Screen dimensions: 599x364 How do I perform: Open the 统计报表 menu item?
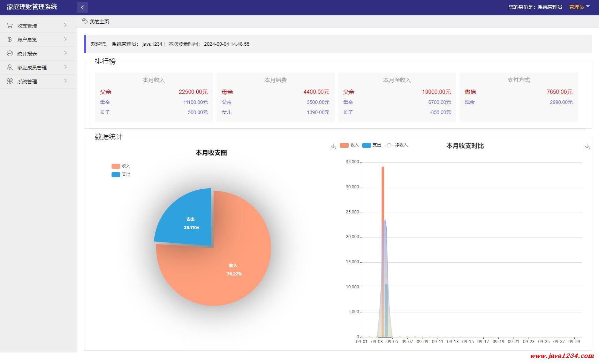pyautogui.click(x=27, y=54)
